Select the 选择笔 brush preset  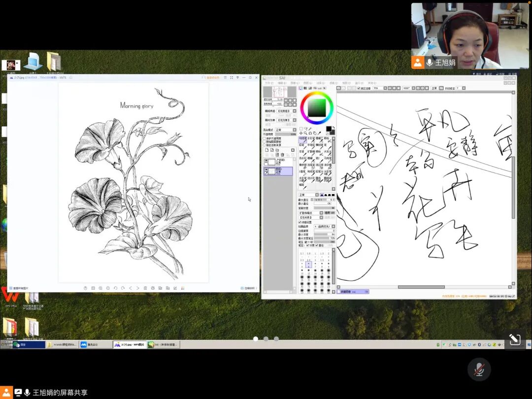coord(311,166)
